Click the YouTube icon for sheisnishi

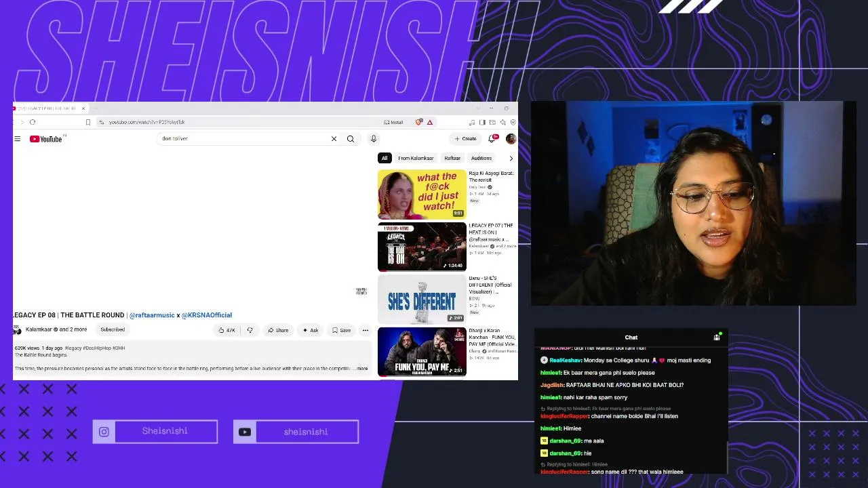coord(245,432)
